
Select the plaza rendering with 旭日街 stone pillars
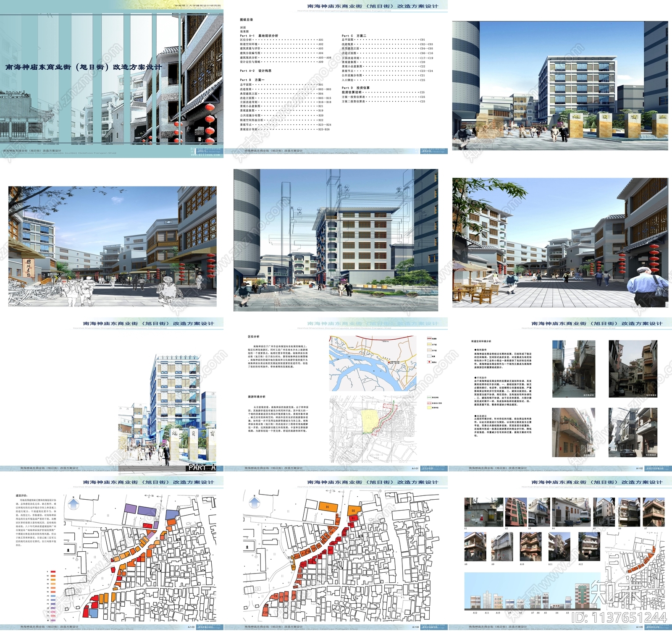[560, 86]
